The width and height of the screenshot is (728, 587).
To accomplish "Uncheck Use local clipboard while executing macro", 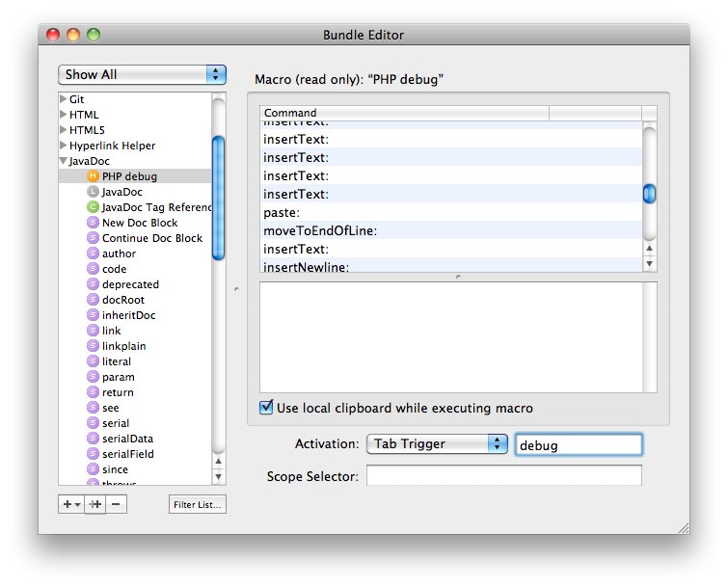I will (266, 408).
